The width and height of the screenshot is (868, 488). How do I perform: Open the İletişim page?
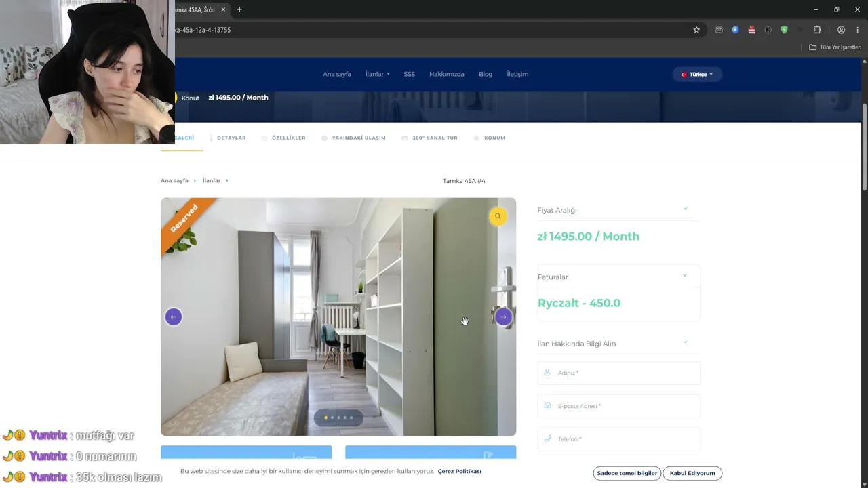coord(517,74)
